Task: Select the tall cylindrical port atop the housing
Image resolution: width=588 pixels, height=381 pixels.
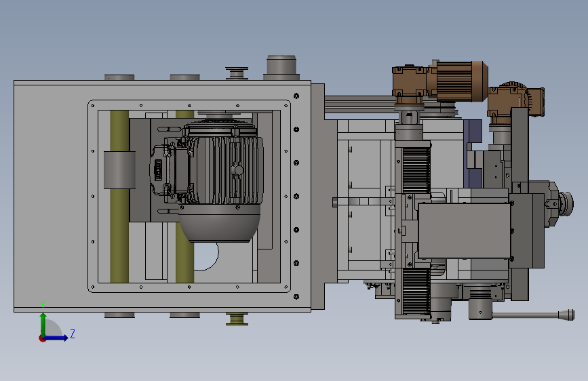Action: [x=281, y=68]
